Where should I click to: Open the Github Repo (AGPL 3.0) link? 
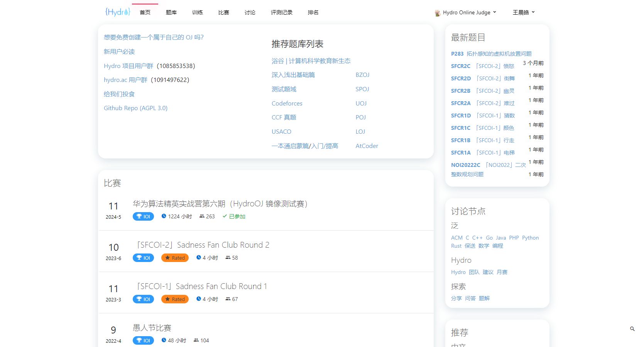tap(135, 108)
